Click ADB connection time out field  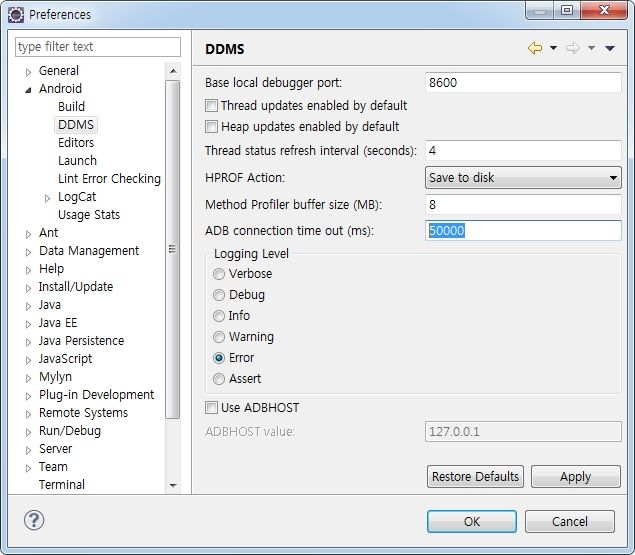tap(523, 231)
